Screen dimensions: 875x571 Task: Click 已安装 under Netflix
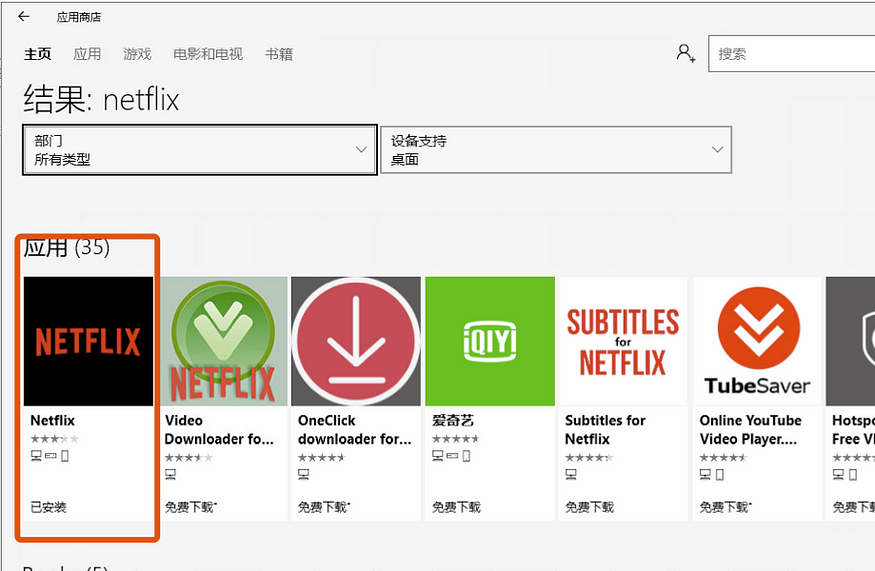49,507
